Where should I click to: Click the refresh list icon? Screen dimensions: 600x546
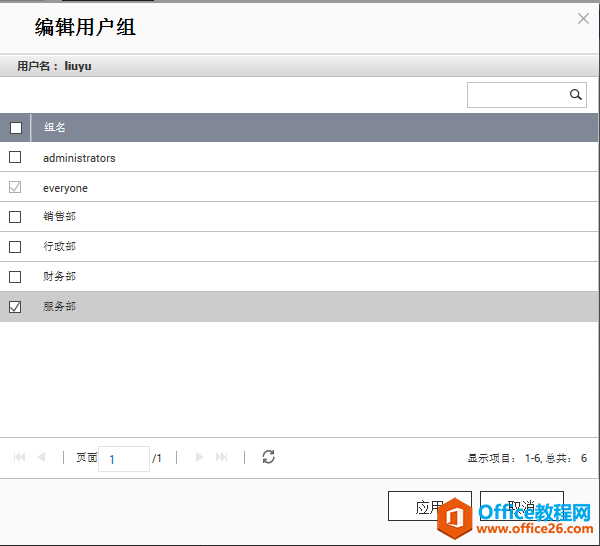coord(268,457)
